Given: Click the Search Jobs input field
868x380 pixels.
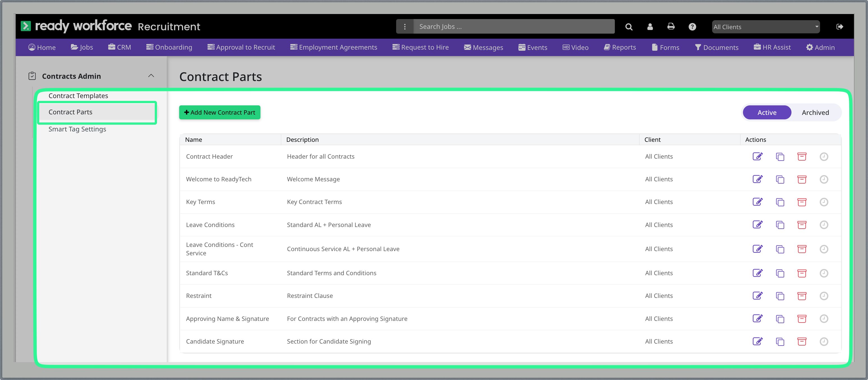Looking at the screenshot, I should (x=514, y=27).
